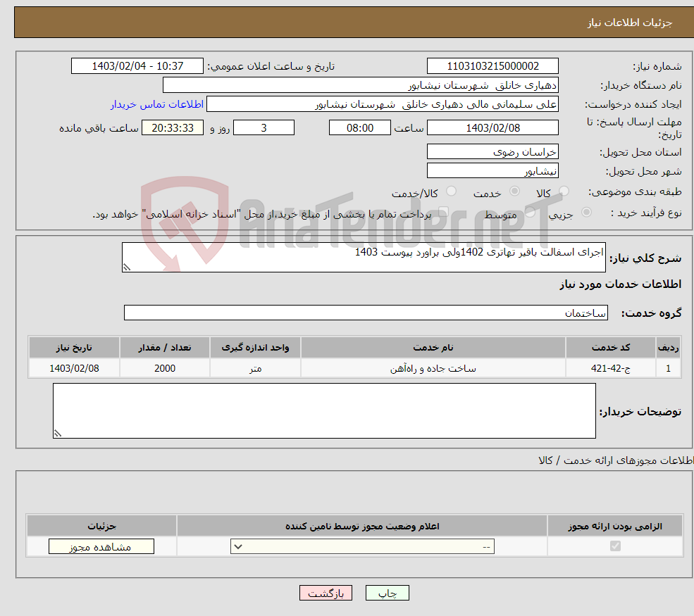Click the buyer notes textarea
The image size is (694, 616).
(x=324, y=411)
